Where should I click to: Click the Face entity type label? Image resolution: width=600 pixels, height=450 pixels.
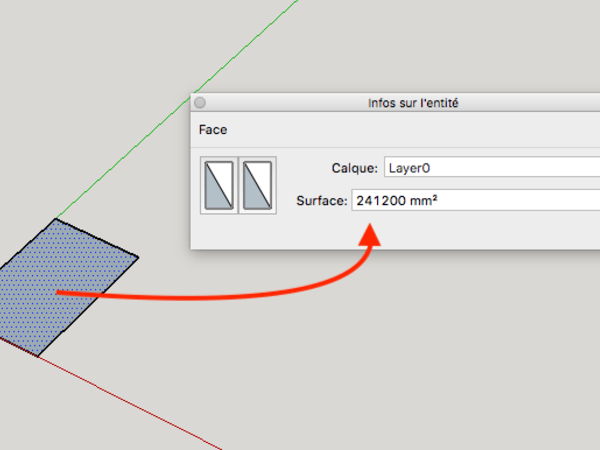[x=212, y=130]
